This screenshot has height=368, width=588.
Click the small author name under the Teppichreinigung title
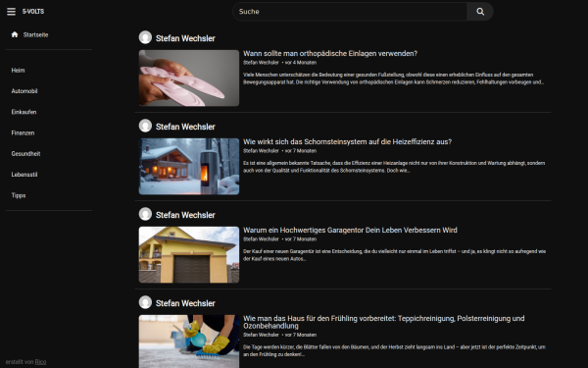261,335
